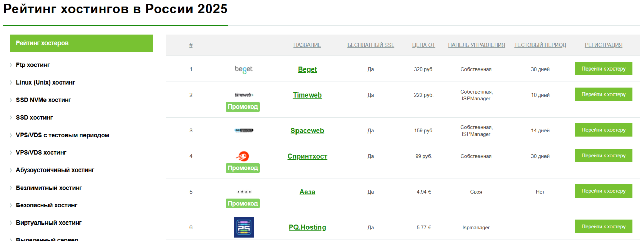644x241 pixels.
Task: Open Безлимитный хостинг category
Action: pyautogui.click(x=49, y=188)
